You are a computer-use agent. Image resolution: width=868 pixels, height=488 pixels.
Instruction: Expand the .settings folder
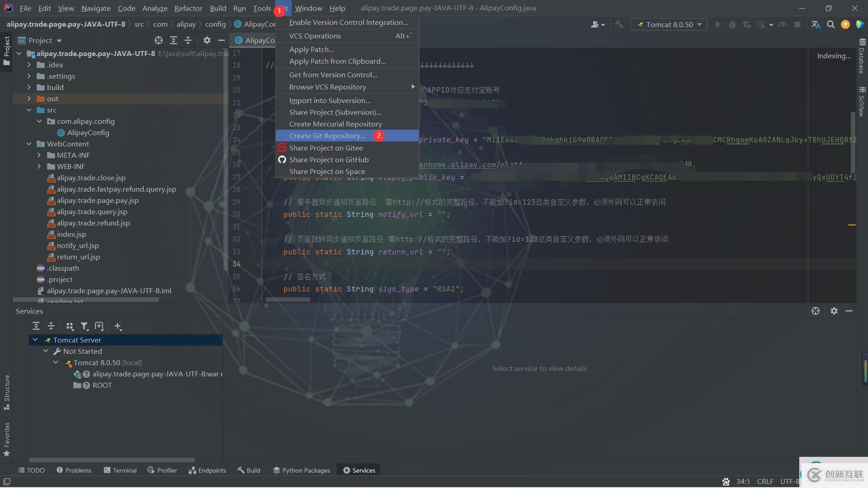(29, 76)
